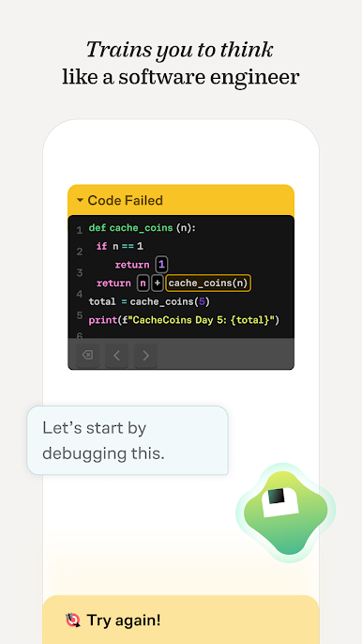The image size is (362, 644).
Task: Click the print CacheCoins Day 5 line
Action: coord(184,320)
